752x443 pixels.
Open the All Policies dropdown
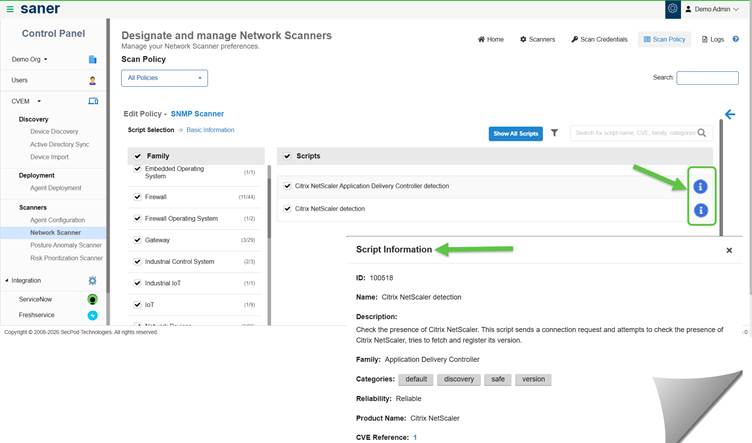point(164,77)
